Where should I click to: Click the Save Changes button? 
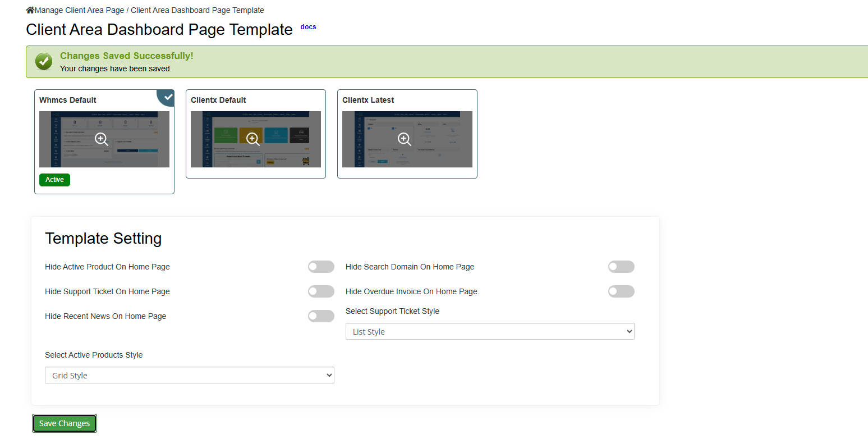click(x=65, y=423)
